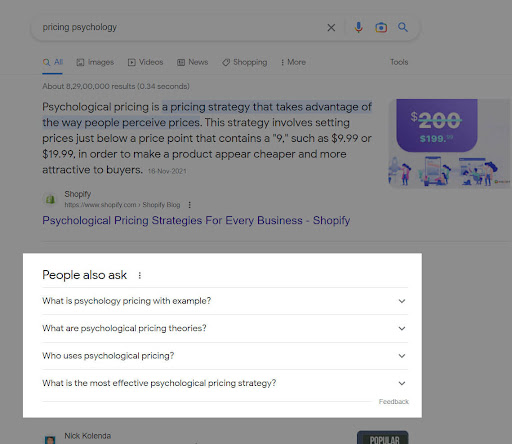This screenshot has width=512, height=444.
Task: Click the Shopify favicon icon
Action: click(50, 199)
